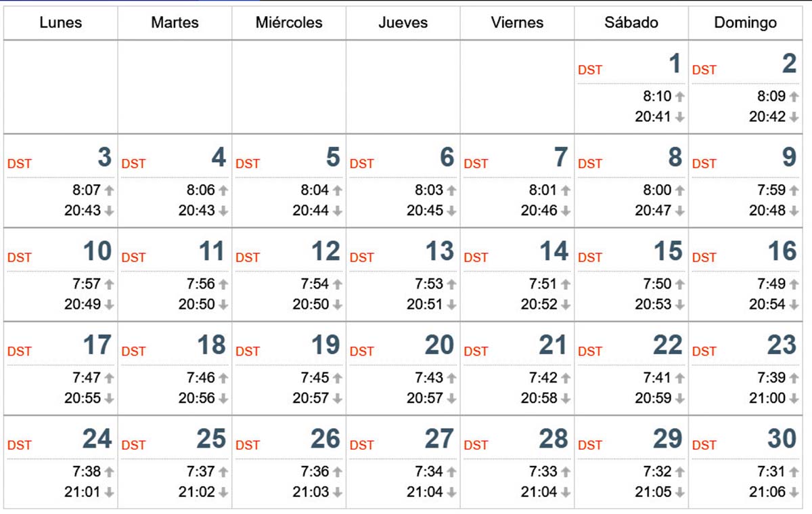The image size is (812, 514).
Task: Click sunset time 21:00 on day 23
Action: click(767, 399)
